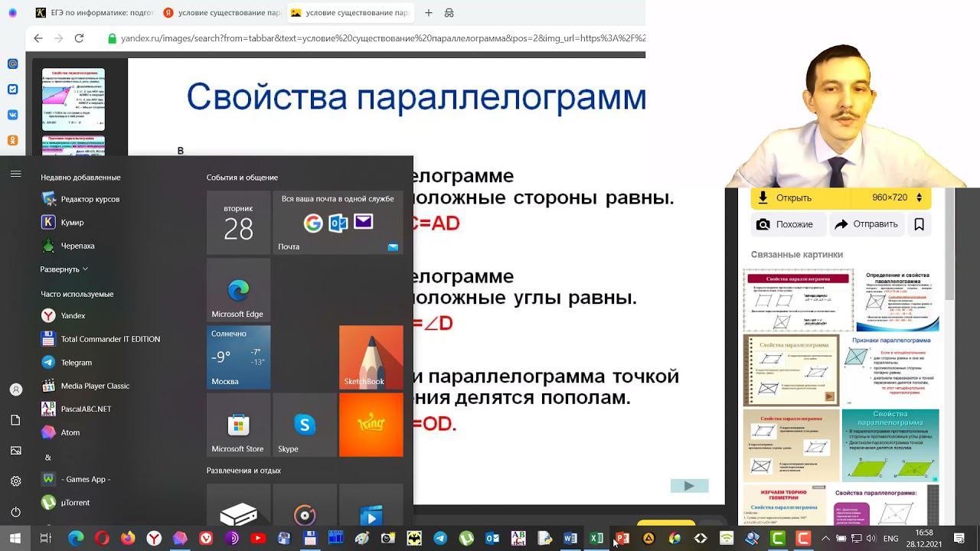The image size is (980, 551).
Task: Open VK icon in browser sidebar
Action: click(x=12, y=115)
